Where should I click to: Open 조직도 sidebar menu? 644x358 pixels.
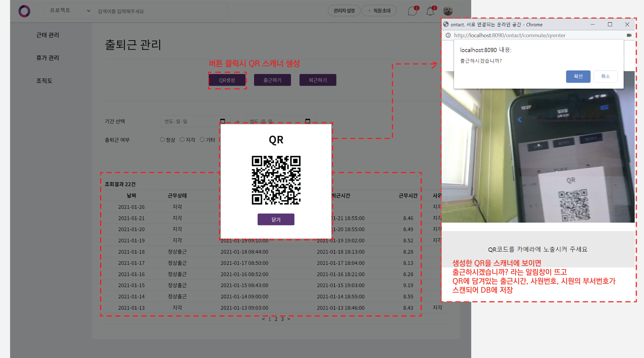44,81
